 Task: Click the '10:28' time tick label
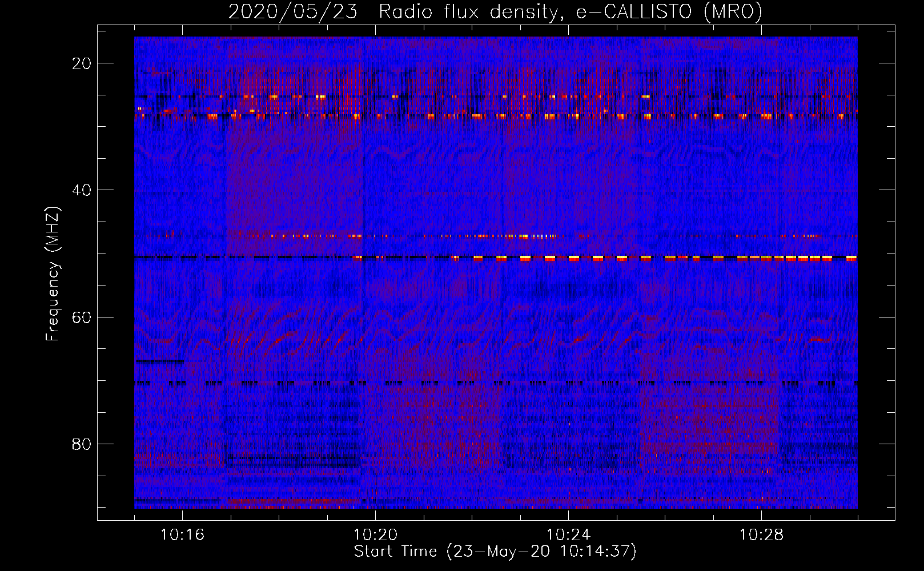(761, 535)
